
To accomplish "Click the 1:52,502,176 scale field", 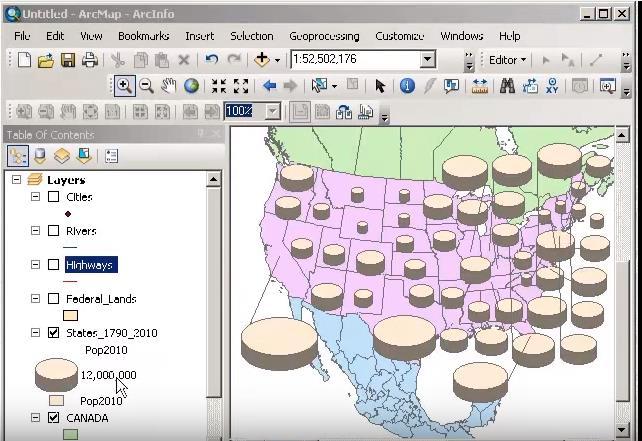I will coord(356,60).
